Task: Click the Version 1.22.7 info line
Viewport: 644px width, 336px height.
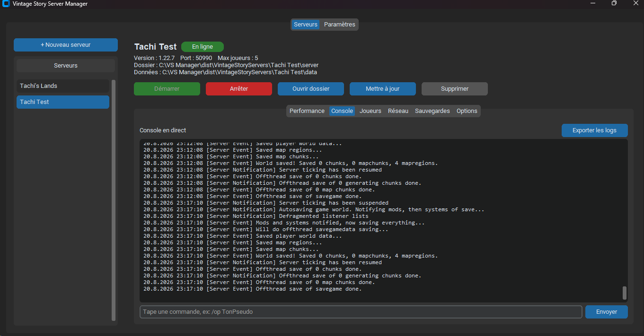Action: pyautogui.click(x=196, y=58)
